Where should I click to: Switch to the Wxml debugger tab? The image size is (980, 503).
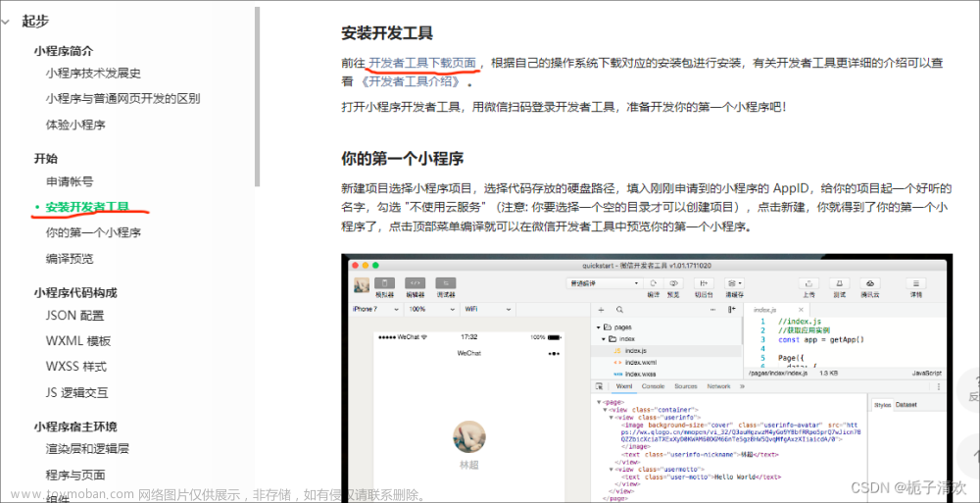(625, 386)
